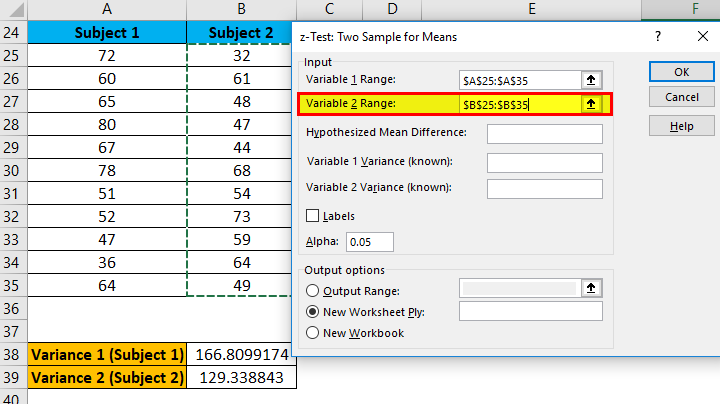
Task: Select cell A26 containing 60
Action: [x=107, y=79]
